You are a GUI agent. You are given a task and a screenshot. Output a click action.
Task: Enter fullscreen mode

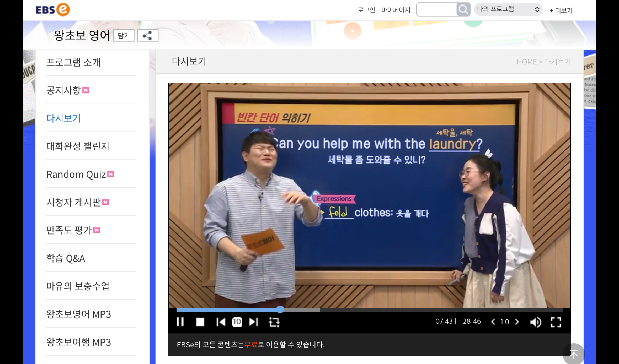(556, 322)
